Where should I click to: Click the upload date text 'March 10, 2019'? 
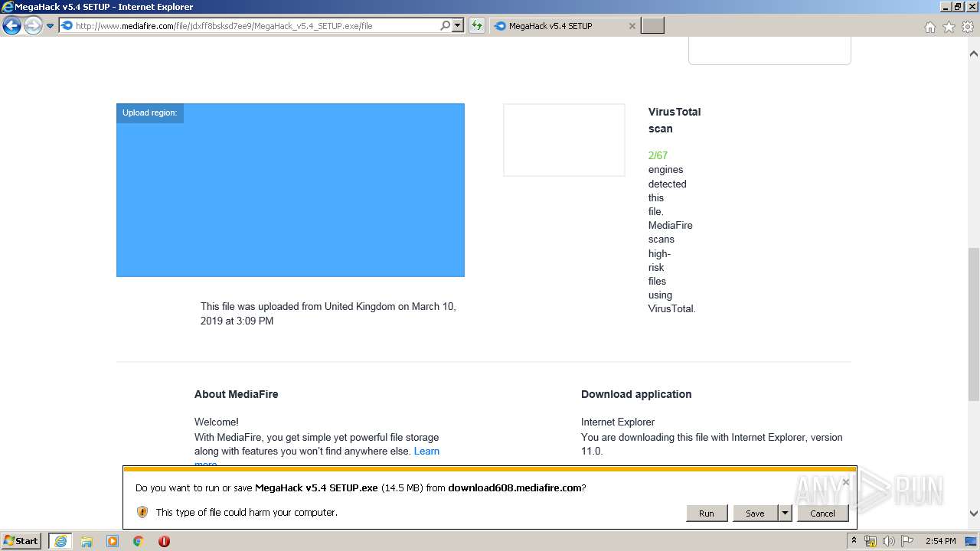(328, 314)
